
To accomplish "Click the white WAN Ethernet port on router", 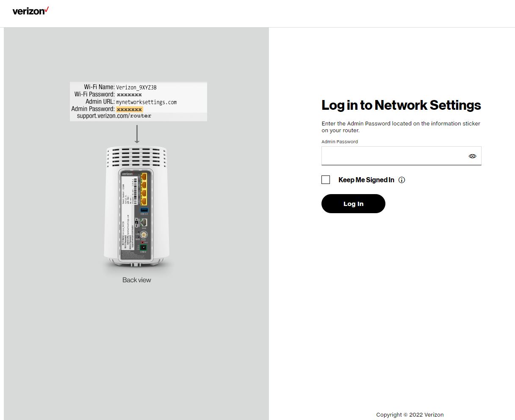I will (x=144, y=222).
